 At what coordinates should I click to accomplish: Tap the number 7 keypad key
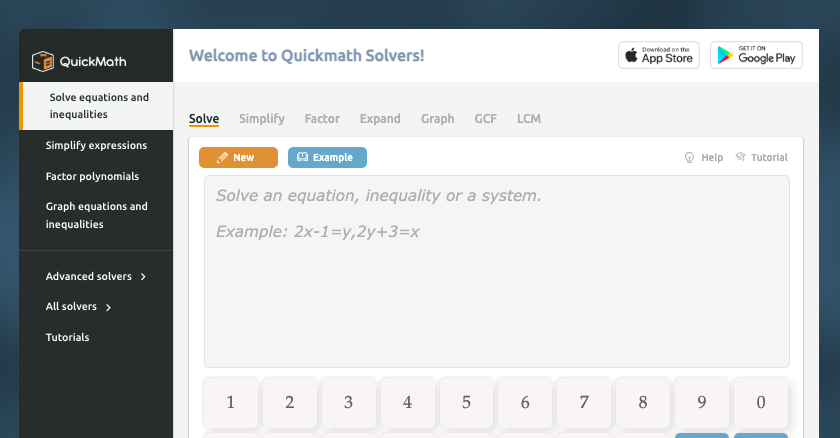[584, 402]
